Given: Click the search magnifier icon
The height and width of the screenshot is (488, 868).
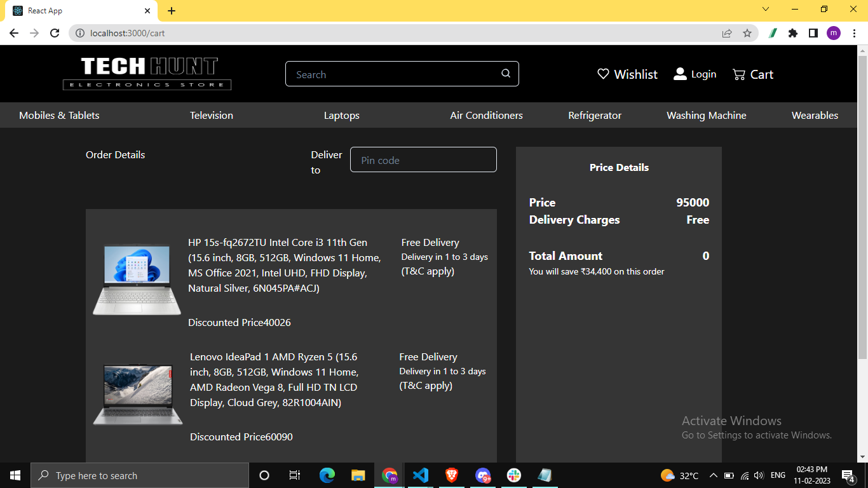Looking at the screenshot, I should click(x=505, y=73).
